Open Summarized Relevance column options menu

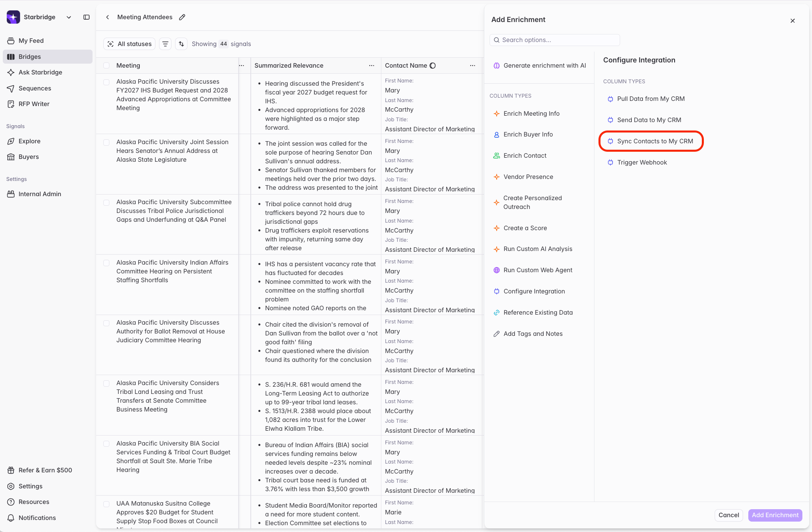click(372, 66)
